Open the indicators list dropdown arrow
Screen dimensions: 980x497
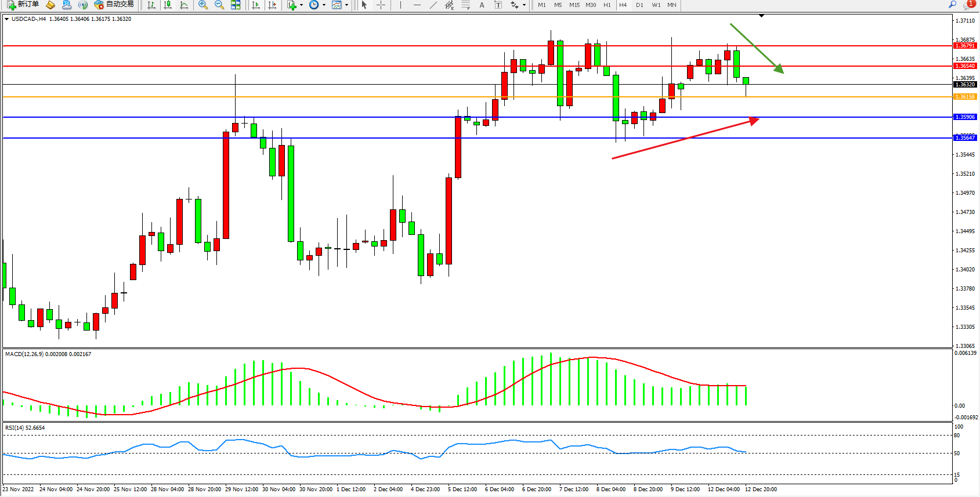301,5
